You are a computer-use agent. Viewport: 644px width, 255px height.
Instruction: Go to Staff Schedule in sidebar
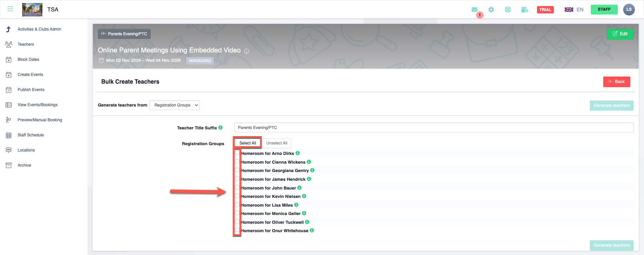(31, 135)
